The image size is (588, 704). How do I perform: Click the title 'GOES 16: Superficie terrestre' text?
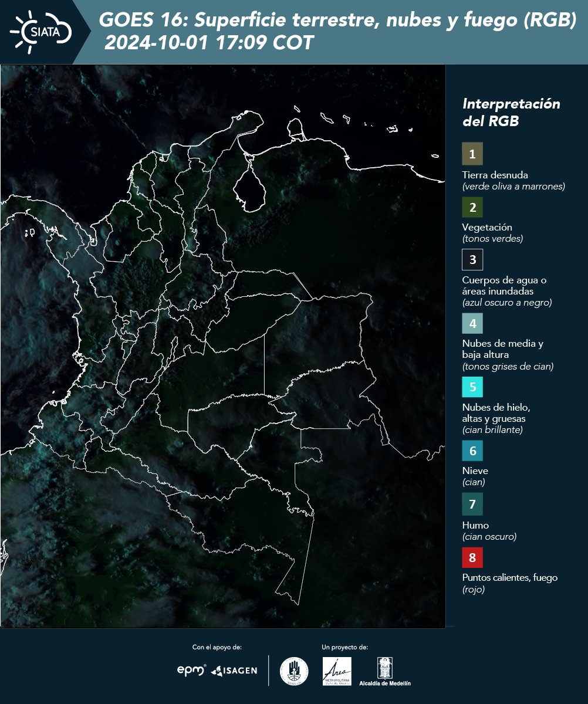coord(337,21)
